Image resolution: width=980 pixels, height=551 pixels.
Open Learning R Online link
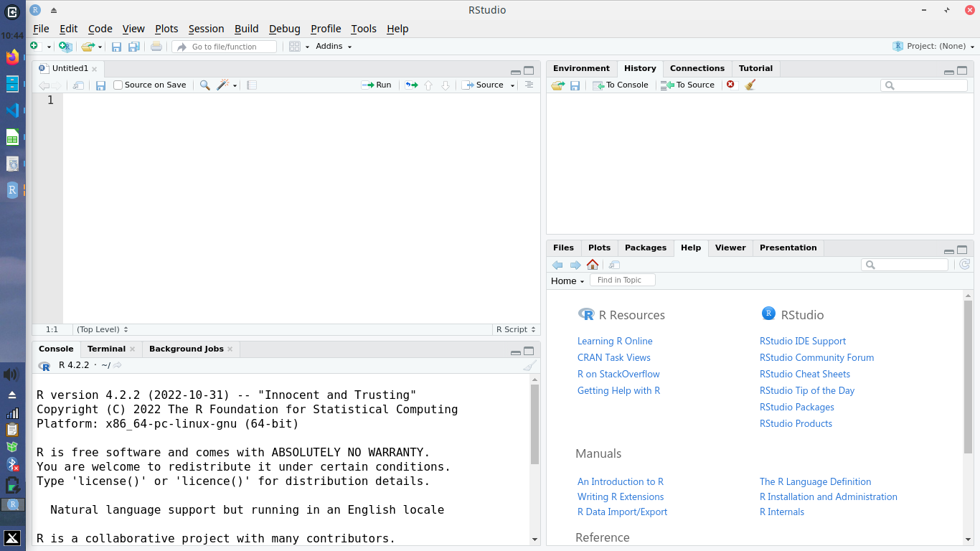pyautogui.click(x=615, y=341)
